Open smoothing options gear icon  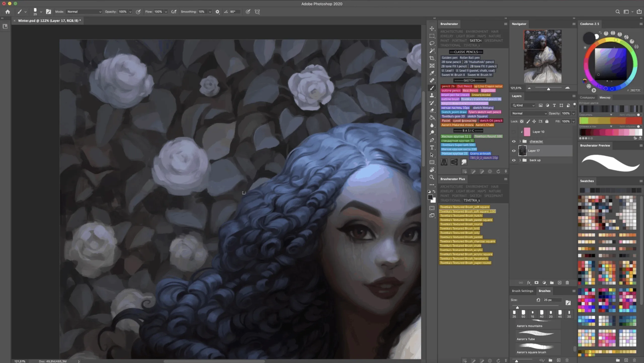217,12
